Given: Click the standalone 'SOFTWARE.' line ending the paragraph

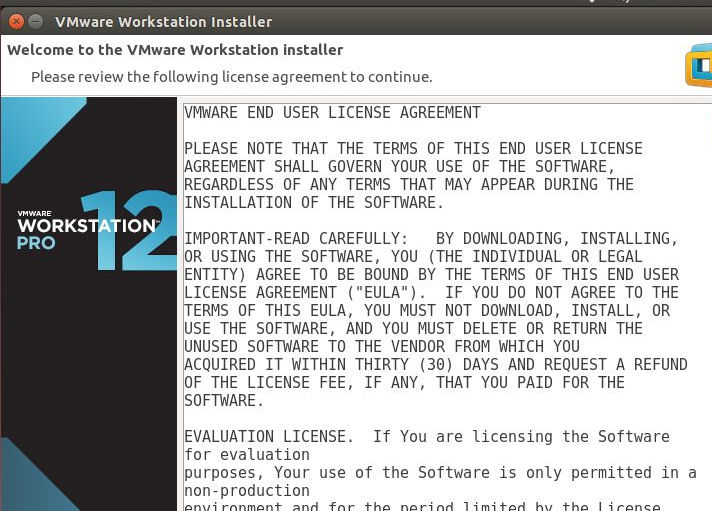Looking at the screenshot, I should (224, 401).
